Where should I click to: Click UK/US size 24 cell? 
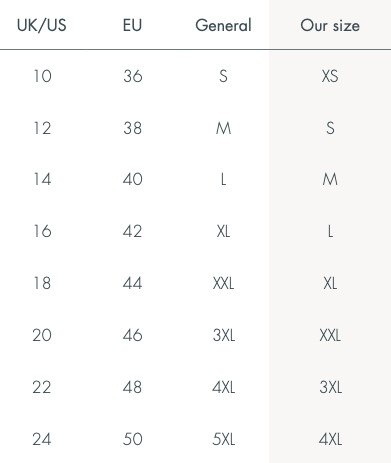pyautogui.click(x=42, y=439)
